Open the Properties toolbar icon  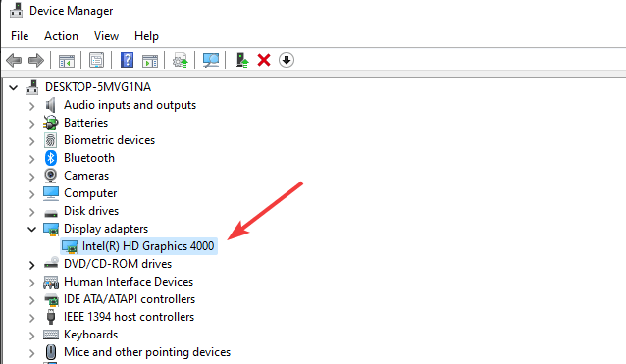coord(96,60)
